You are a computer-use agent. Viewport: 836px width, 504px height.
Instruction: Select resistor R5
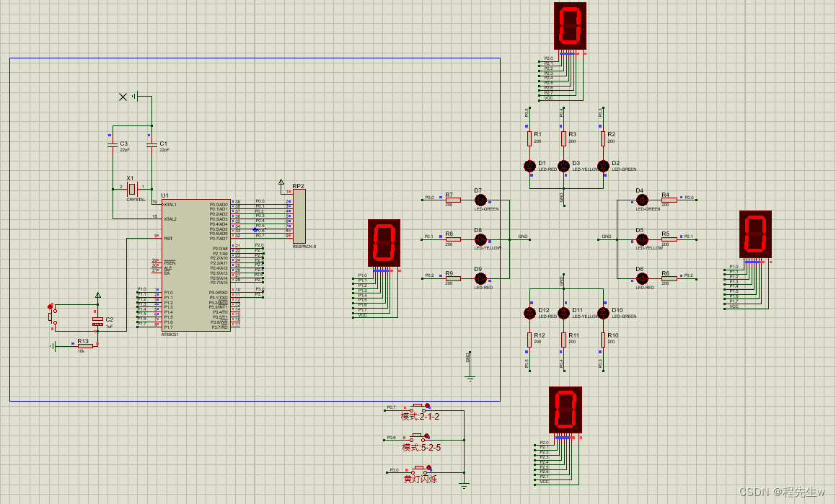(x=669, y=239)
